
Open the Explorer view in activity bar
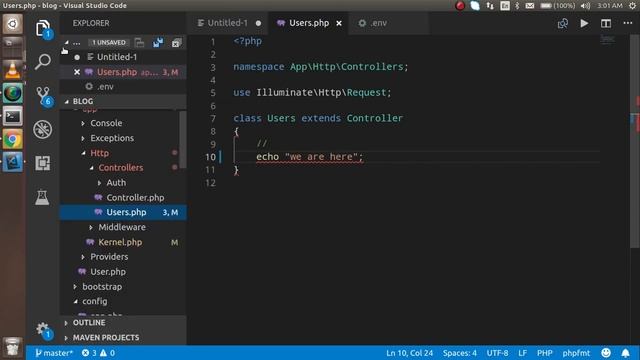tap(43, 29)
